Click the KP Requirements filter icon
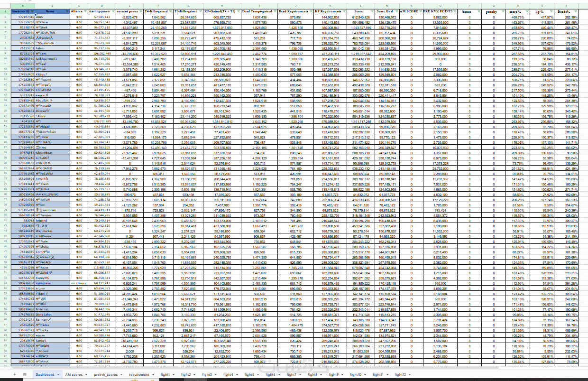The image size is (588, 381). 344,11
